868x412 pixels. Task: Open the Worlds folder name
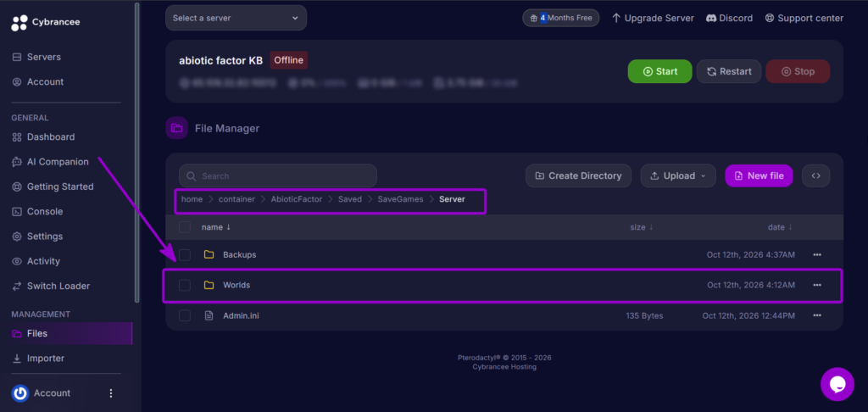pyautogui.click(x=236, y=285)
